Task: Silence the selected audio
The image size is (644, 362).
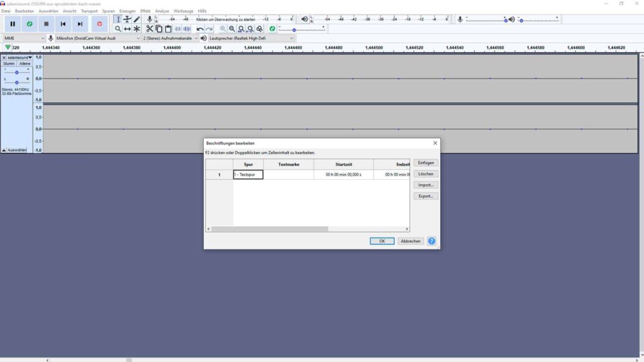Action: click(187, 29)
